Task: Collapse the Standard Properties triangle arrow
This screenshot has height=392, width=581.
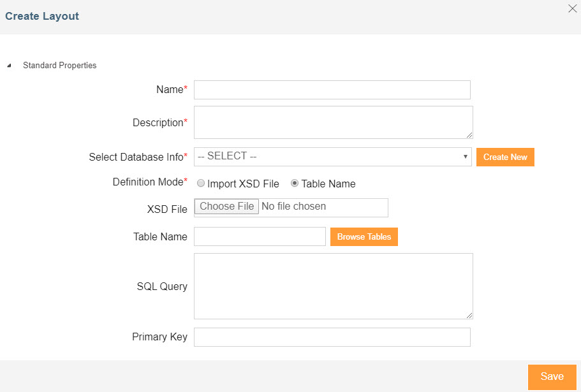Action: click(9, 66)
